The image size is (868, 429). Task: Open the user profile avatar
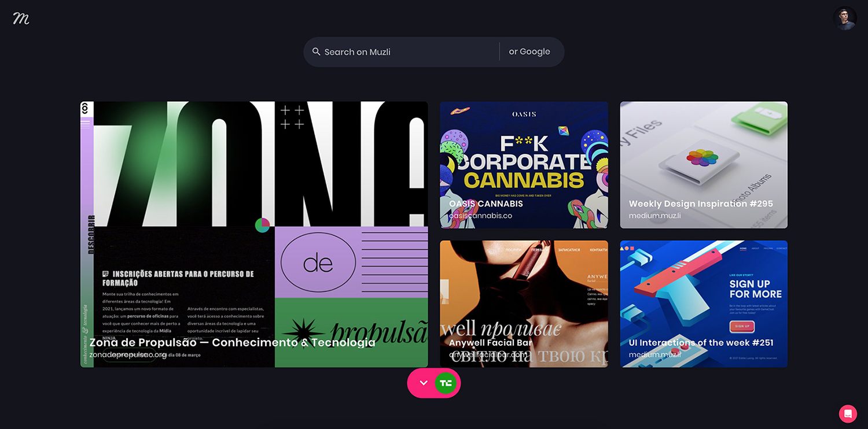tap(844, 19)
